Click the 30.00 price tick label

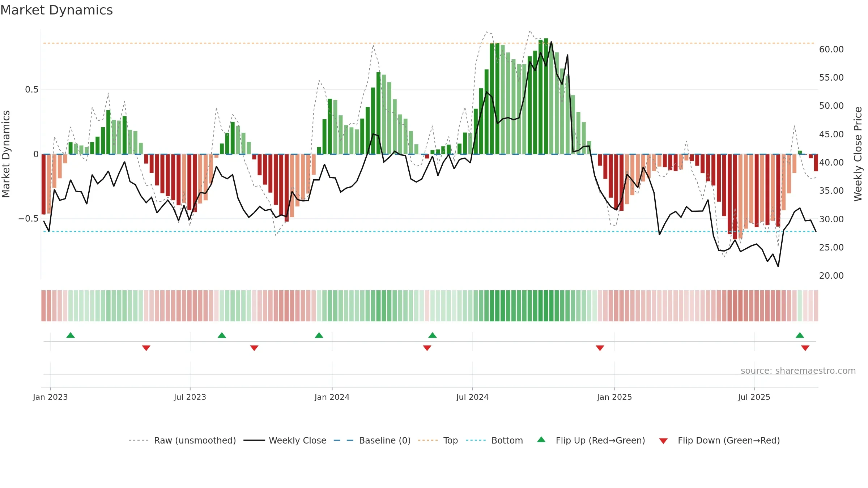[831, 219]
